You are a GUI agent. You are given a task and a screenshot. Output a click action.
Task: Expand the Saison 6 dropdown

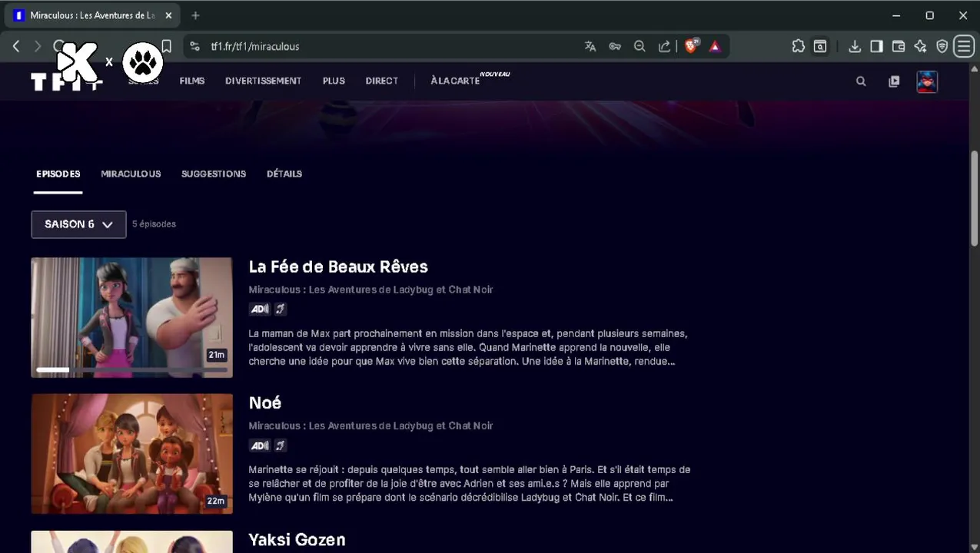[78, 224]
